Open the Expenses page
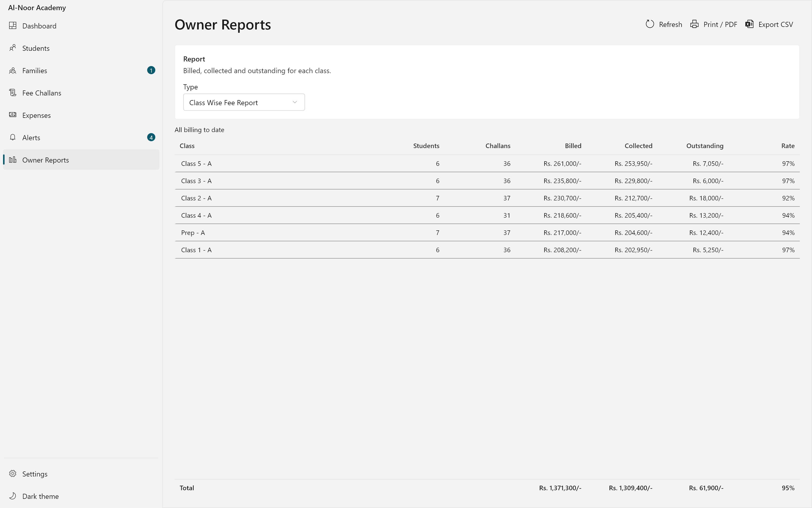Image resolution: width=812 pixels, height=508 pixels. pyautogui.click(x=81, y=115)
